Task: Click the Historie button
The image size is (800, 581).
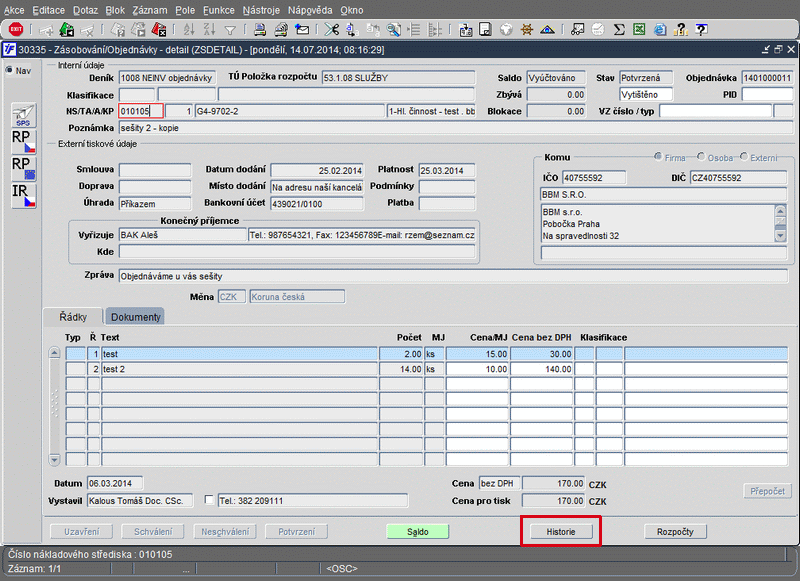Action: click(560, 532)
